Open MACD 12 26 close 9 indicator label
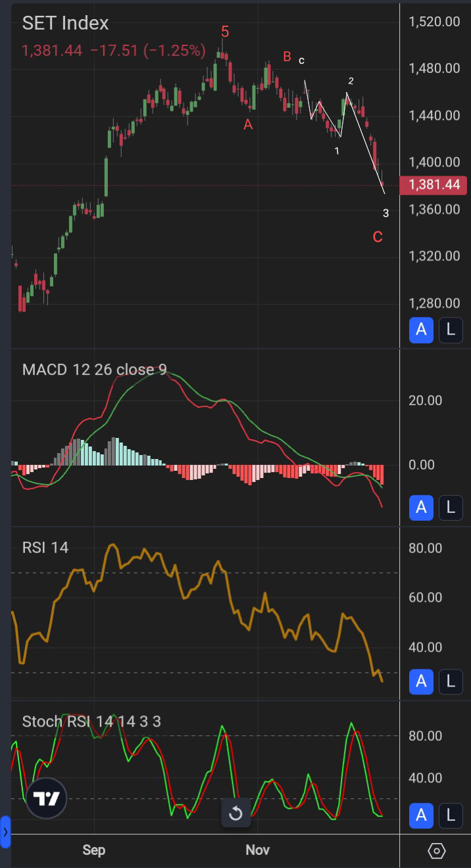 (94, 370)
